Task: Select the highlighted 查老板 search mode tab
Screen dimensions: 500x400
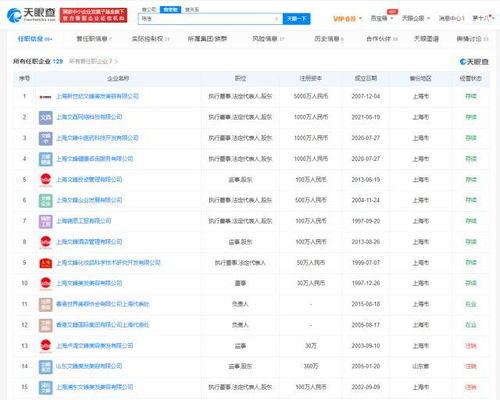Action: click(x=170, y=10)
